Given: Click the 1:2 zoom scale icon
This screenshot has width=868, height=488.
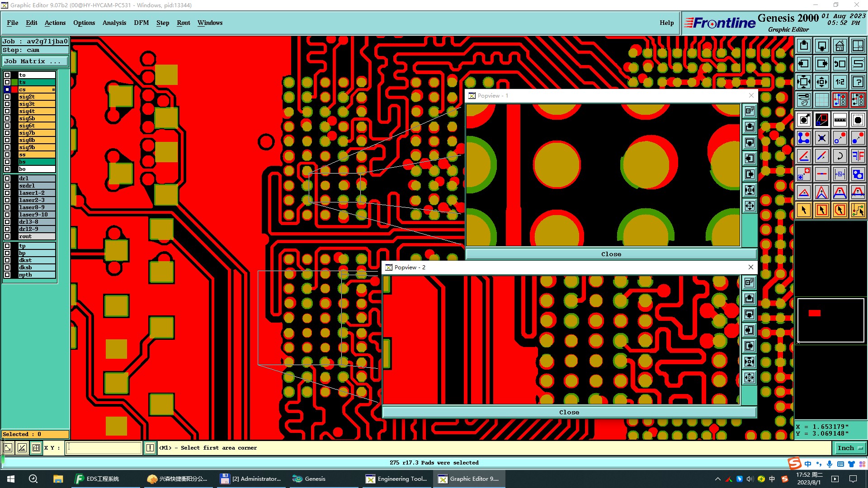Looking at the screenshot, I should 840,82.
